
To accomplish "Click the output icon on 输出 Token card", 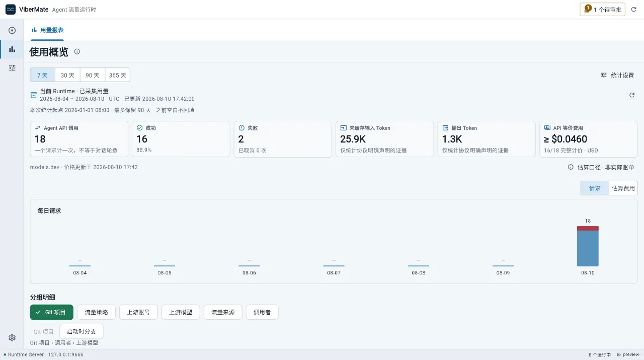I will (445, 128).
